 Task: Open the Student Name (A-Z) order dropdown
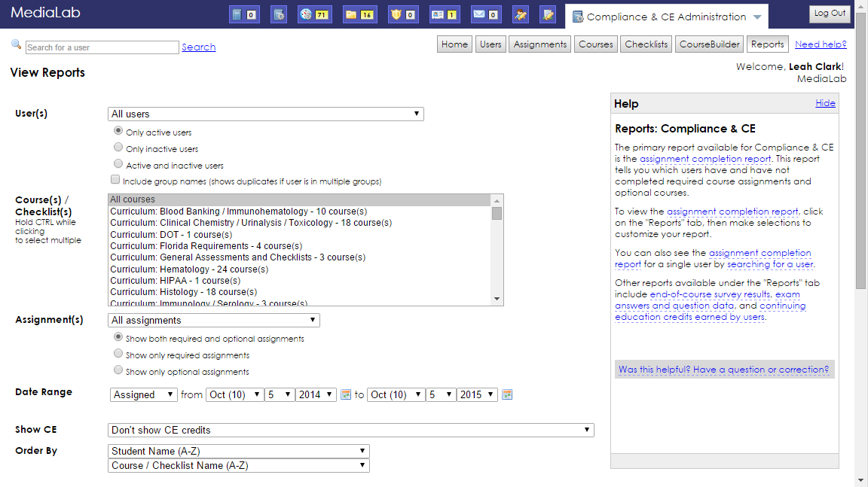point(239,451)
